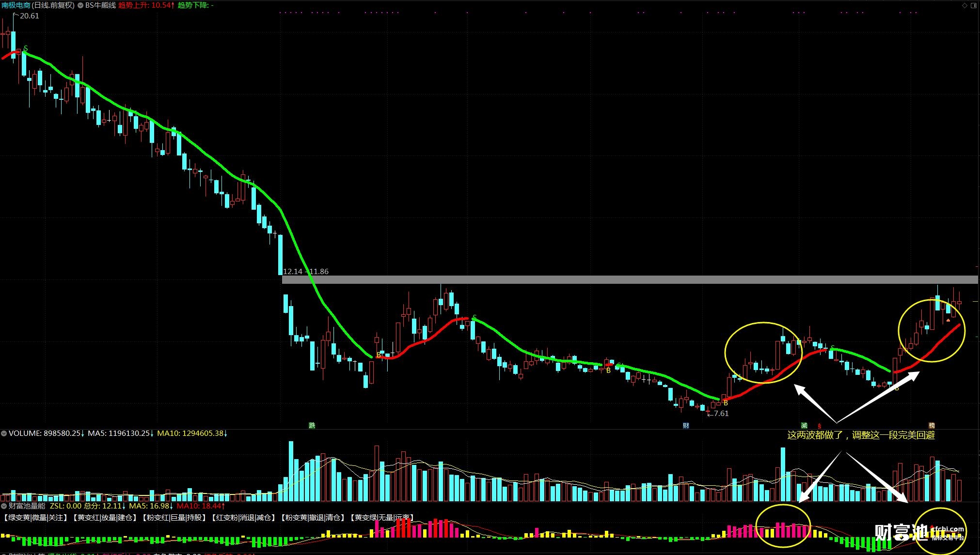Click the 南极电商 stock name title
This screenshot has height=555, width=980.
click(x=16, y=5)
